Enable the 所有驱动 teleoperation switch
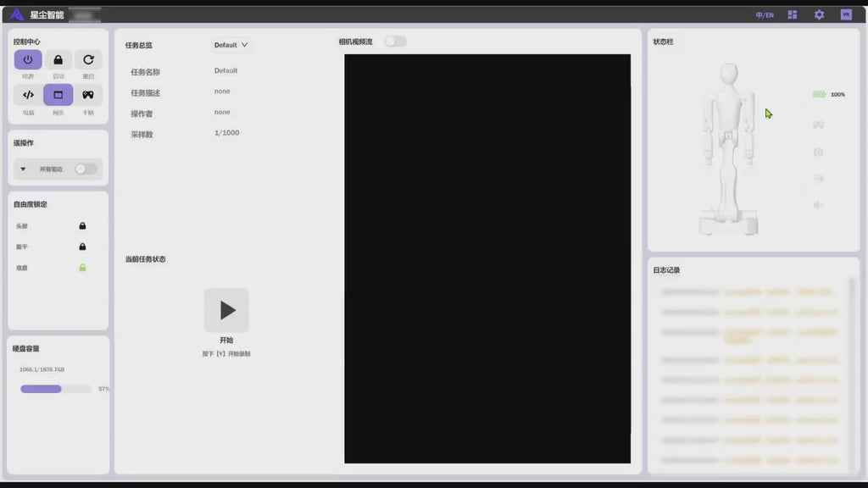The height and width of the screenshot is (488, 868). 85,169
